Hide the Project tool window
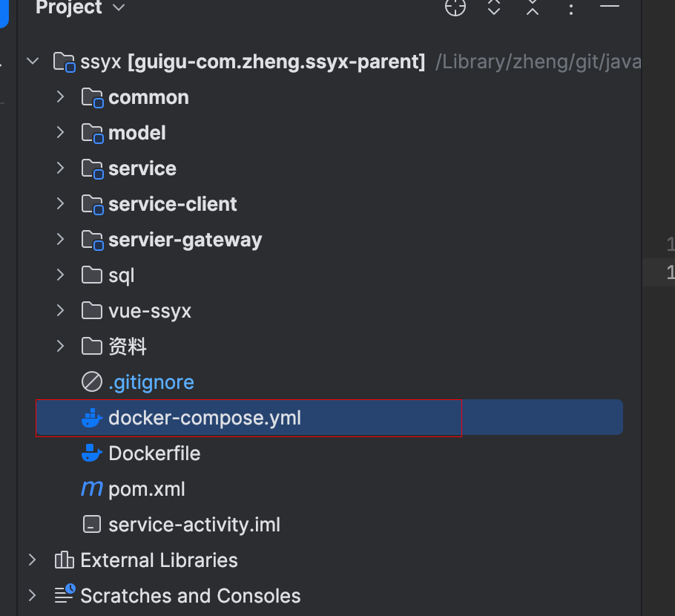Viewport: 675px width, 616px height. pos(610,6)
